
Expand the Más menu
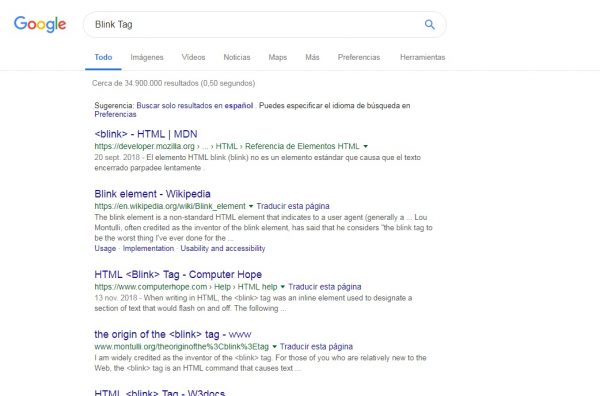(x=312, y=57)
